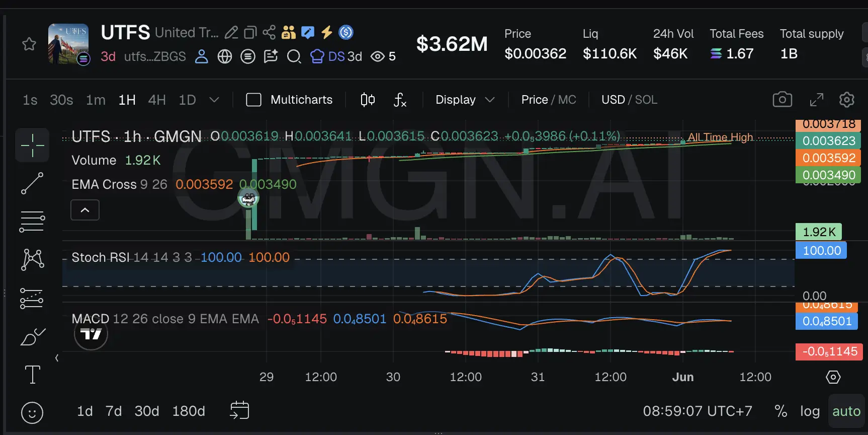Select the brush drawing tool
868x435 pixels.
coord(32,336)
